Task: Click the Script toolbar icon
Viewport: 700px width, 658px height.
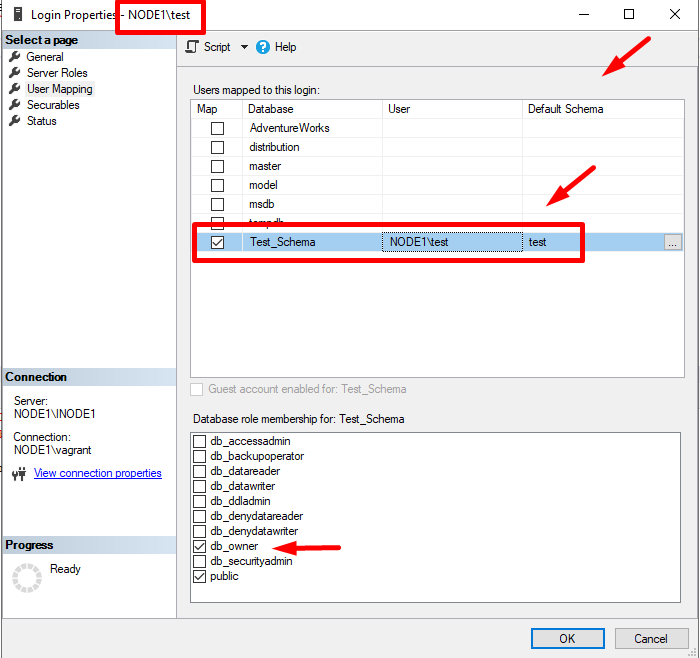Action: (x=192, y=47)
